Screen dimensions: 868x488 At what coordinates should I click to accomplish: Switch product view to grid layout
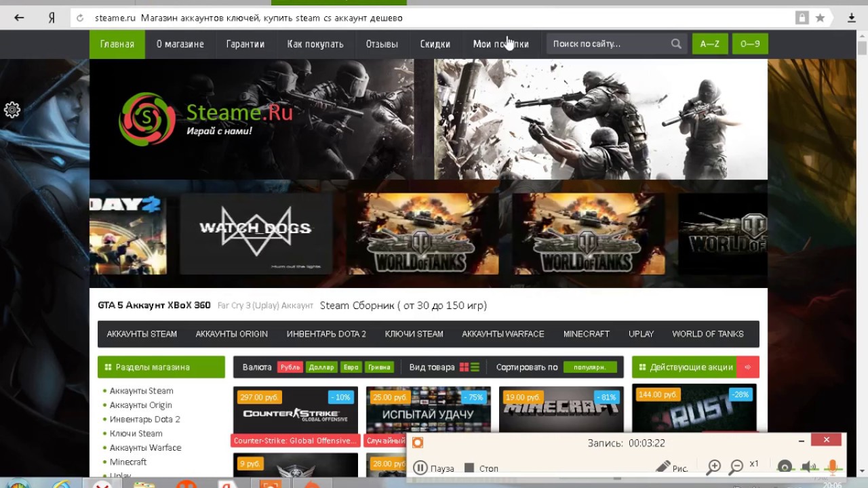click(x=464, y=367)
